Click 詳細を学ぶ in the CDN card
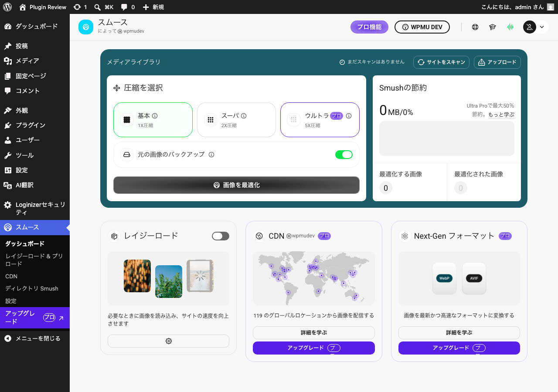This screenshot has width=558, height=392. tap(314, 333)
